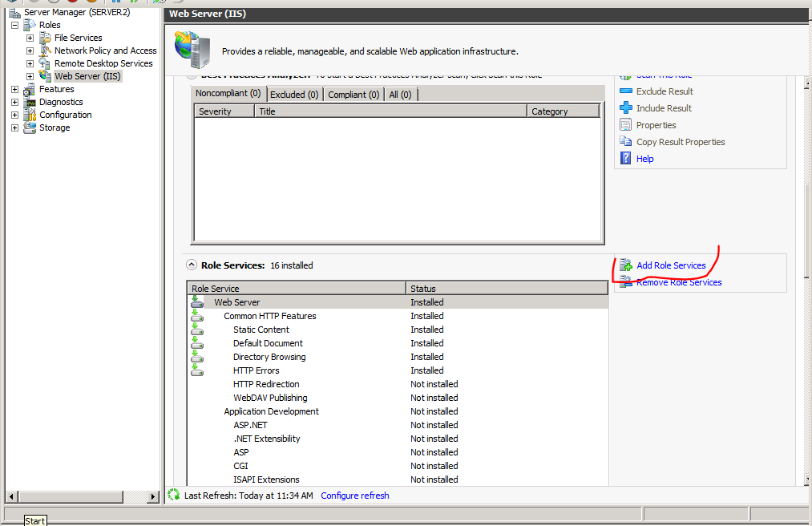Open the Configure refresh link
This screenshot has height=526, width=812.
point(355,496)
